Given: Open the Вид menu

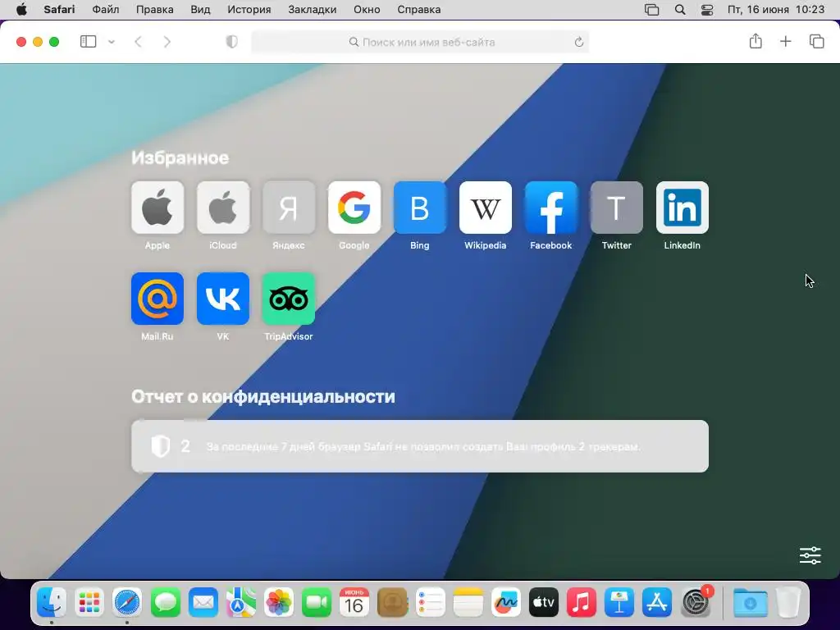Looking at the screenshot, I should tap(200, 9).
